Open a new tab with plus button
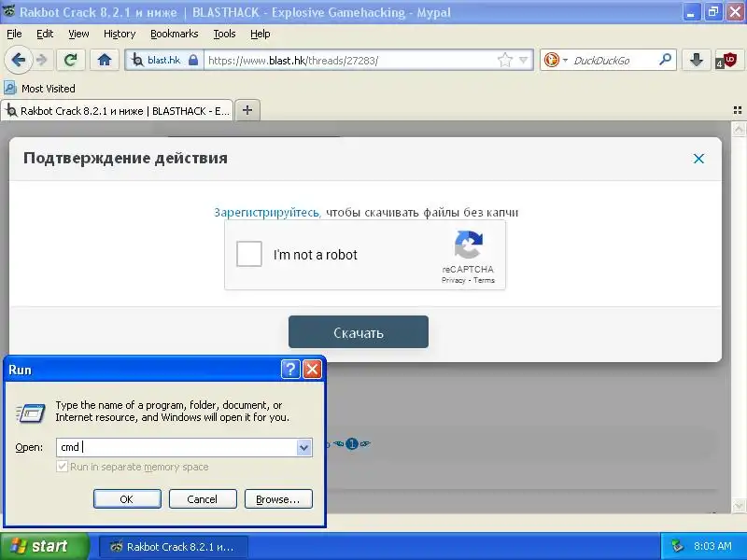Viewport: 747px width, 560px height. pos(247,110)
